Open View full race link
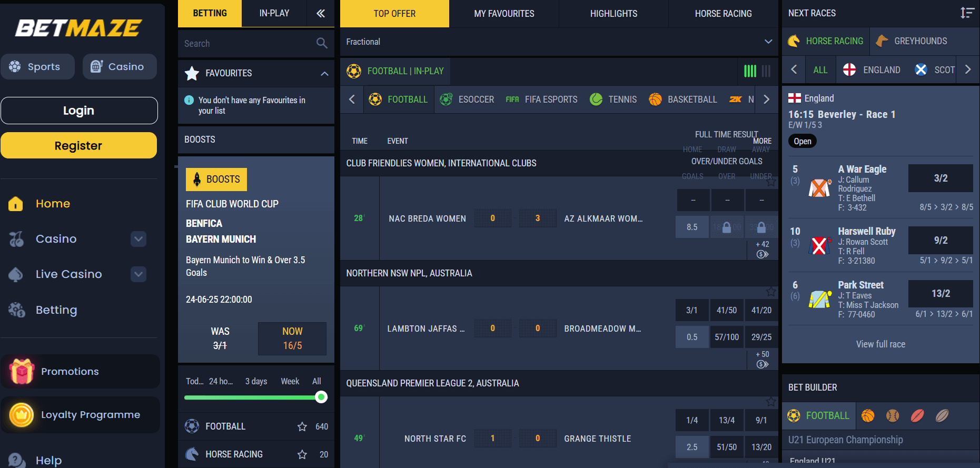The image size is (980, 468). [880, 344]
